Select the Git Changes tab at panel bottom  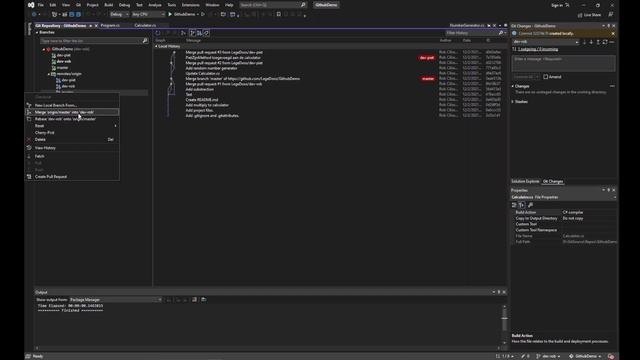pyautogui.click(x=553, y=181)
